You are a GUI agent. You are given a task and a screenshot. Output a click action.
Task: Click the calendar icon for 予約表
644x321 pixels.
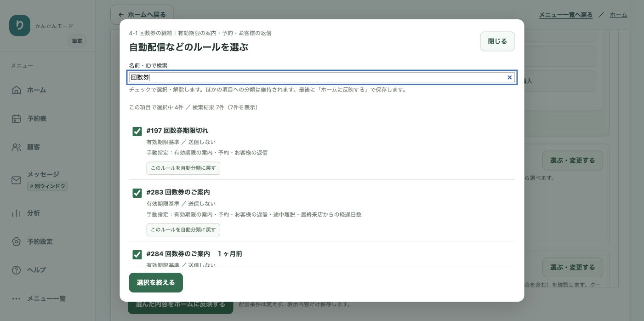(x=16, y=119)
